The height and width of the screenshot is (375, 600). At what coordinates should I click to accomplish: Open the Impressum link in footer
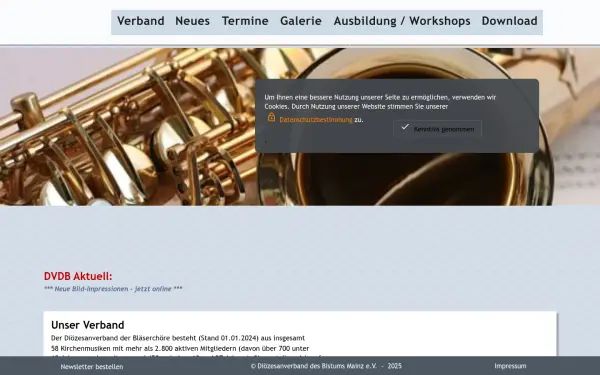tap(510, 366)
